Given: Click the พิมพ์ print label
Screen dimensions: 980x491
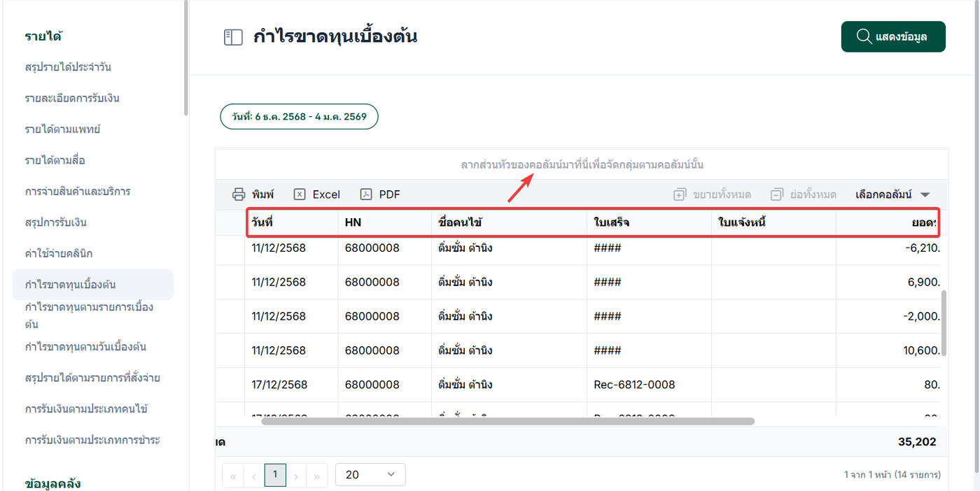Looking at the screenshot, I should point(262,194).
